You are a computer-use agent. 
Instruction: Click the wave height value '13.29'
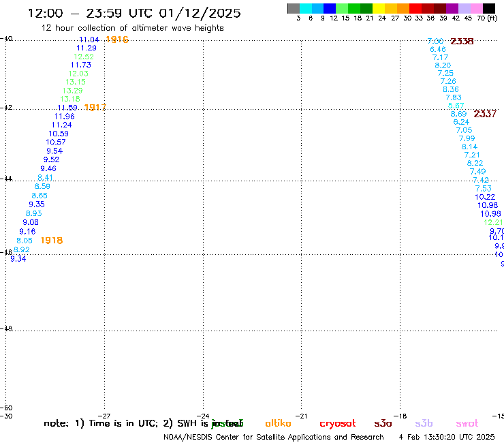[72, 91]
